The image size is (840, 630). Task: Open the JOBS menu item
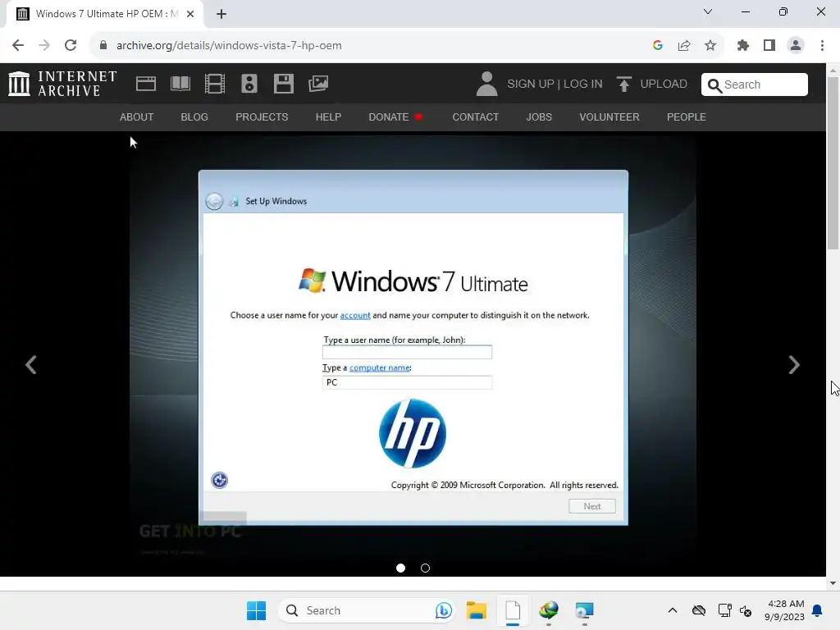pos(539,116)
